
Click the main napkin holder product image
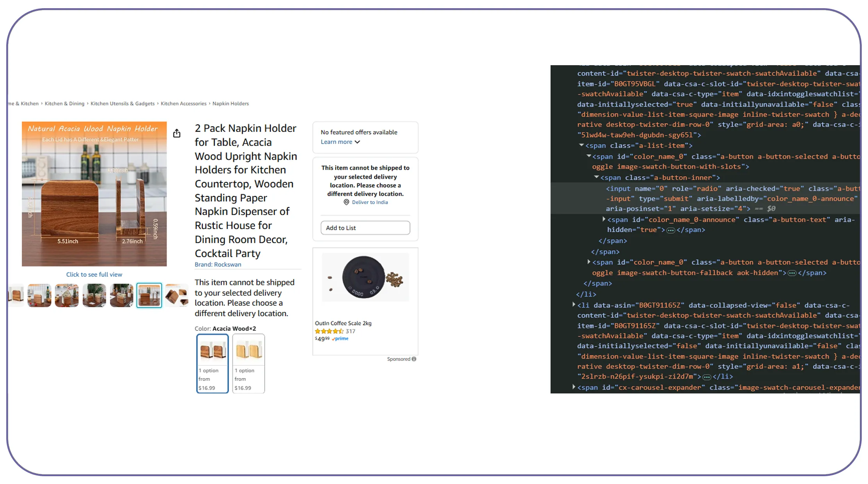pos(94,194)
